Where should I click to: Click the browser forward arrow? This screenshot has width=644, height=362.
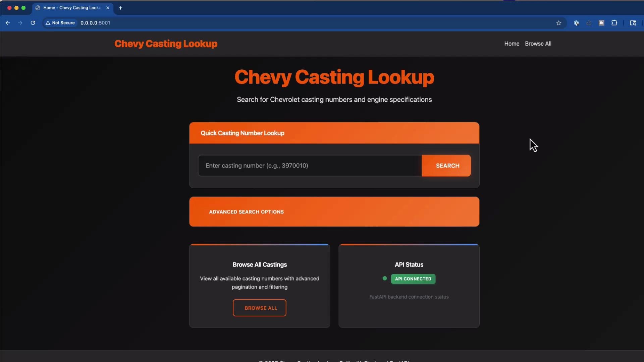coord(20,23)
